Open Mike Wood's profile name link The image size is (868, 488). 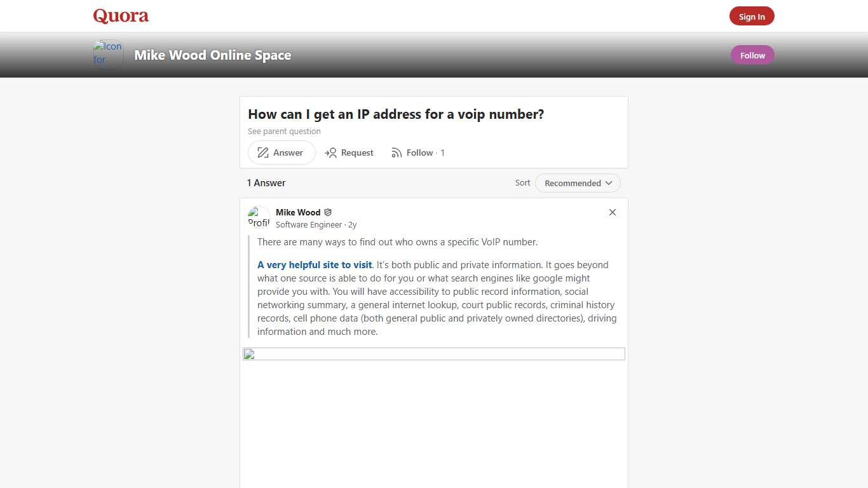point(298,212)
